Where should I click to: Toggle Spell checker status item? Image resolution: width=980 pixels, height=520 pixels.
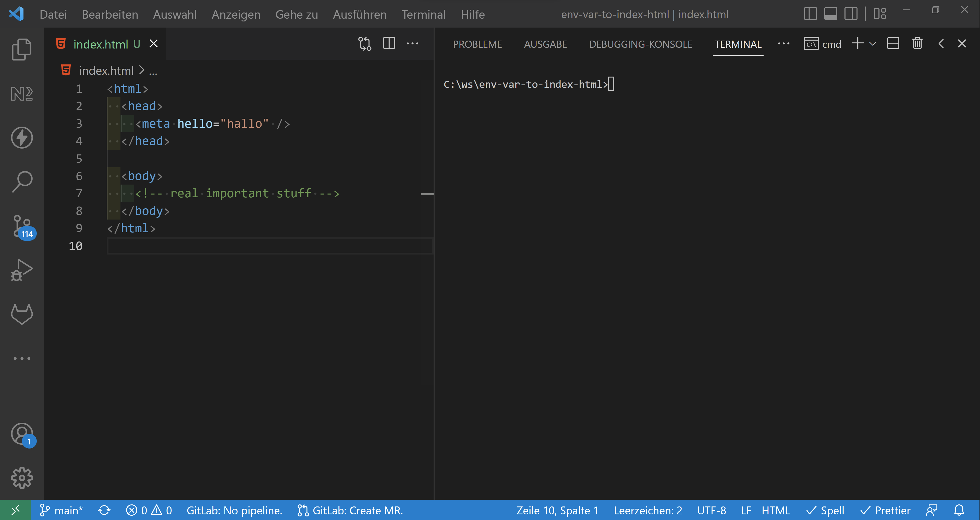(x=825, y=511)
